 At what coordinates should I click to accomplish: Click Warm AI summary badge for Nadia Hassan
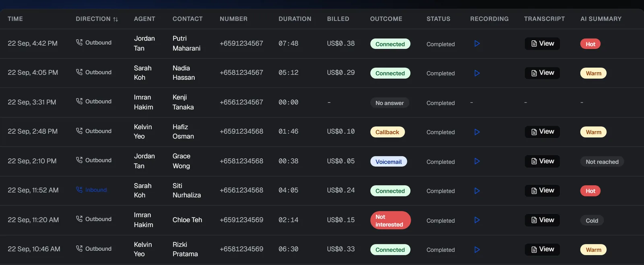pos(593,73)
